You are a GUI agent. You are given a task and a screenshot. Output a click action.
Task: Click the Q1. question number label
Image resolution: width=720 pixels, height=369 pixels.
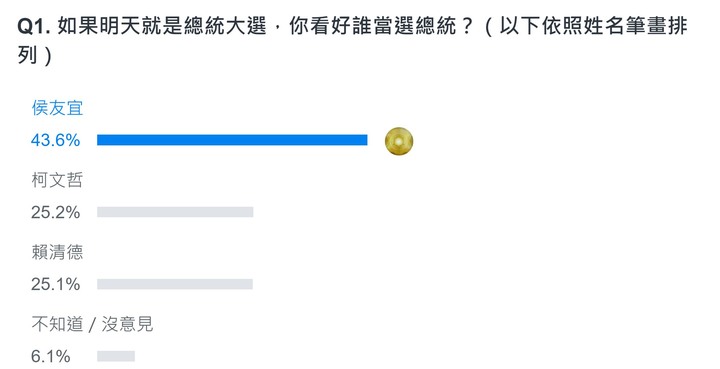coord(34,27)
